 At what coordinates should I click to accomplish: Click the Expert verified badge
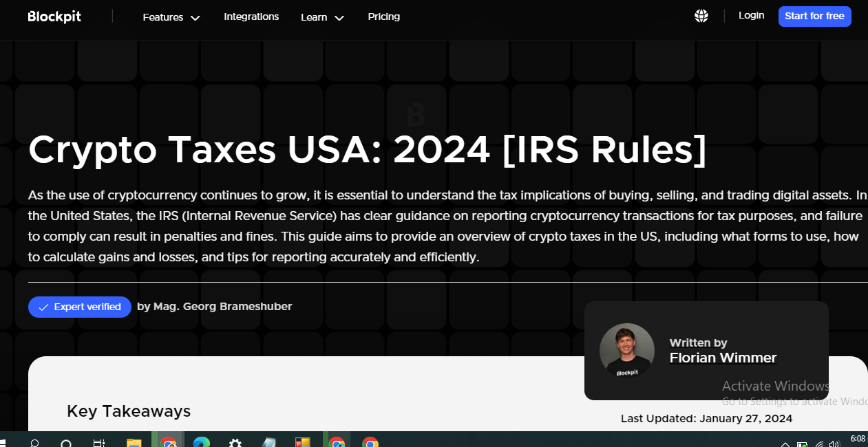79,307
